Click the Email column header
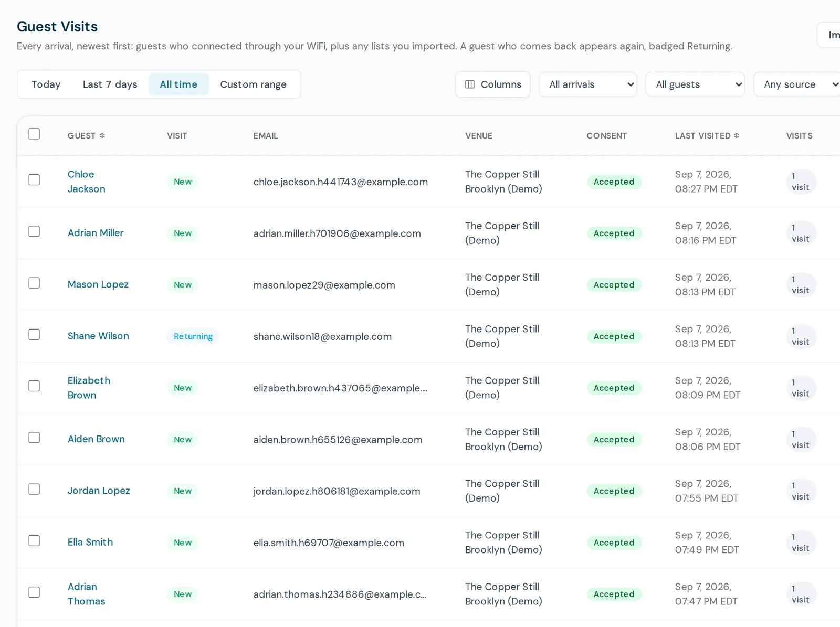The image size is (840, 627). click(x=266, y=135)
